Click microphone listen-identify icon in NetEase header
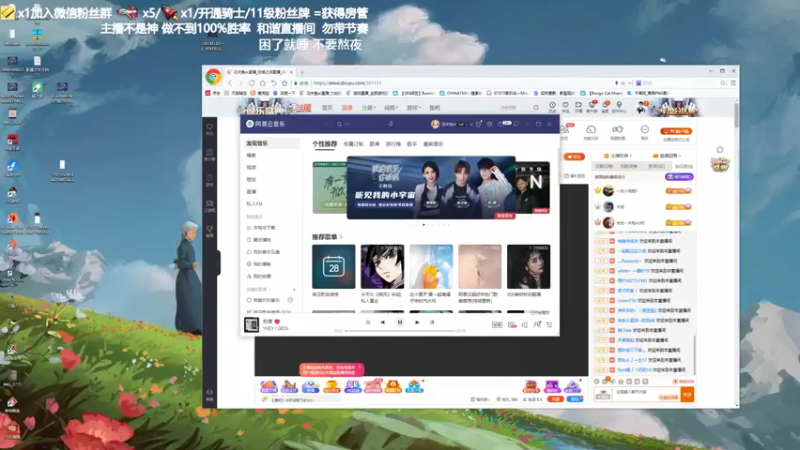Viewport: 800px width, 450px height. (x=391, y=124)
